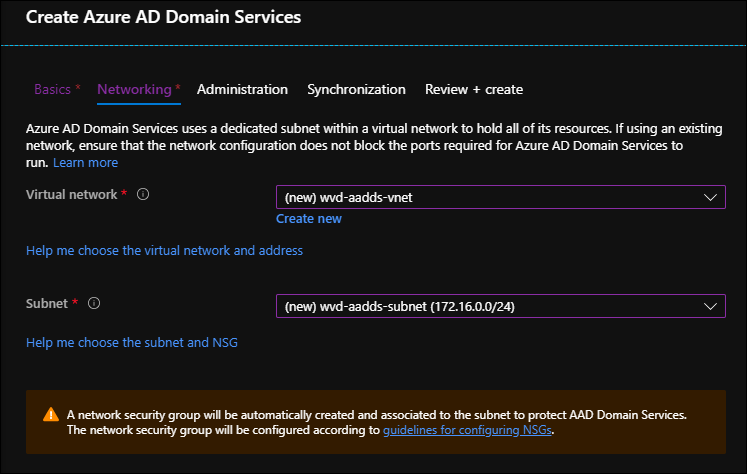
Task: Click the Subnet field label
Action: pyautogui.click(x=47, y=303)
